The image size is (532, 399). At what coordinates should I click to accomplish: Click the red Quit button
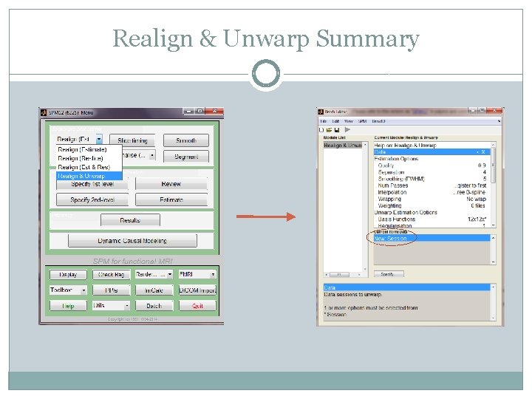click(x=197, y=306)
